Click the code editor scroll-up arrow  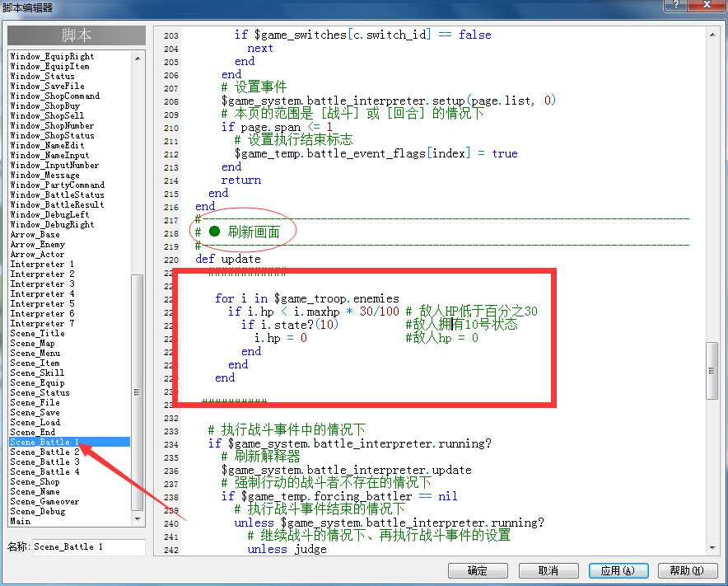pos(712,35)
